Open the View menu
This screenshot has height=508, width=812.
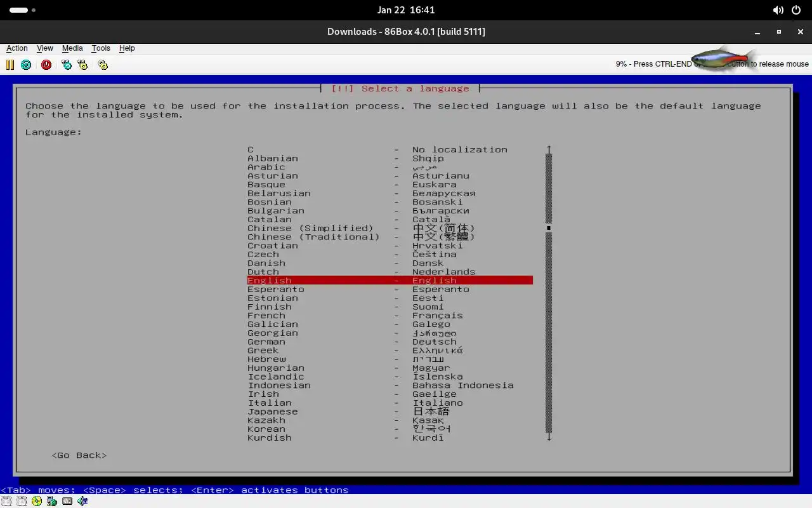[x=45, y=48]
